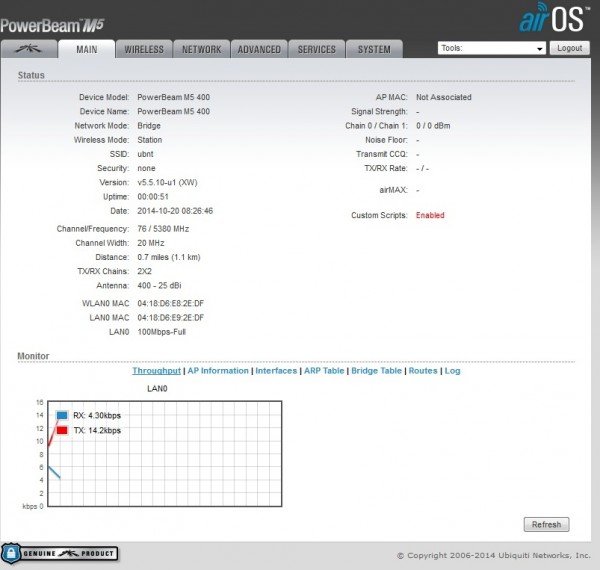Screen dimensions: 600x570
Task: Click the red TX legend swatch
Action: point(62,430)
